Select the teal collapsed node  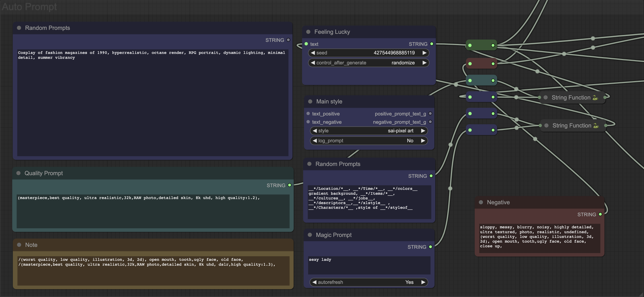point(481,80)
